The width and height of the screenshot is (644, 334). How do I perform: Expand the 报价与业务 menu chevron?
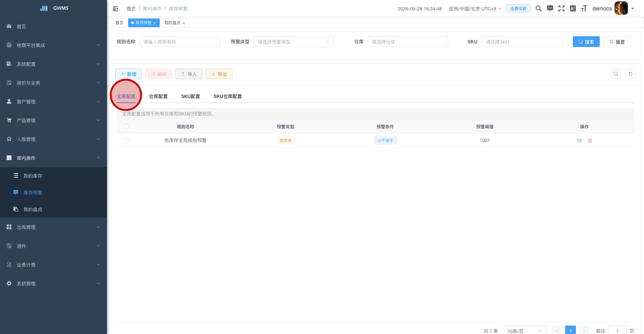pos(98,83)
